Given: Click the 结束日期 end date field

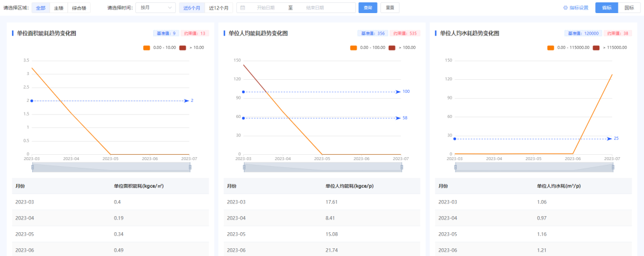Looking at the screenshot, I should (x=315, y=8).
